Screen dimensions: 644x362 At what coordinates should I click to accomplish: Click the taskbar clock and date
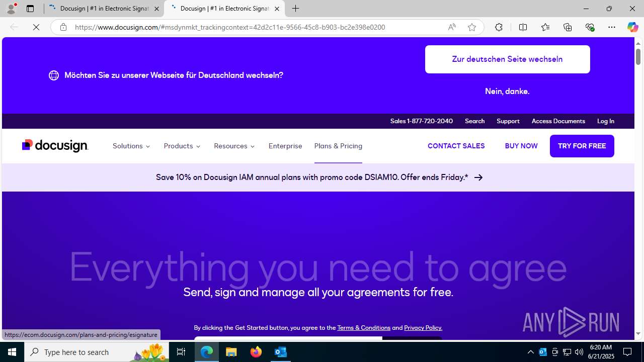click(x=601, y=352)
